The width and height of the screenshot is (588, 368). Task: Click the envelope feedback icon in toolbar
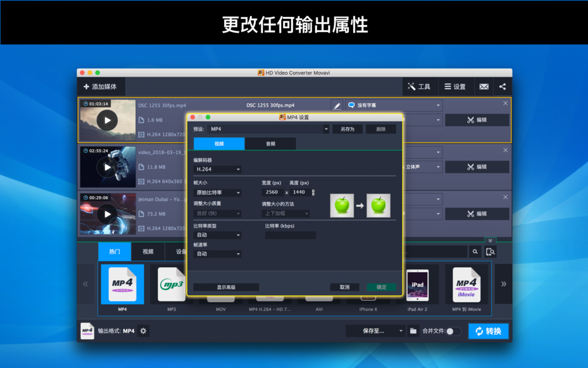point(483,87)
